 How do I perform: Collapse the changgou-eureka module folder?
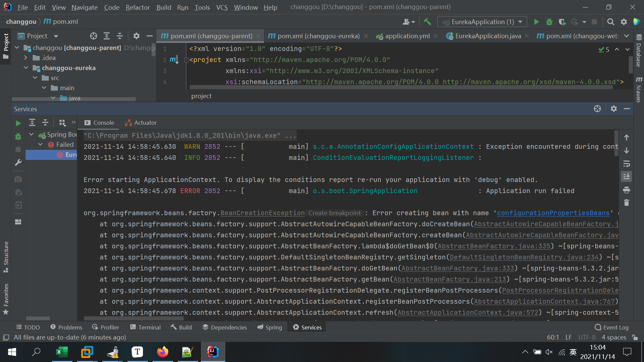point(26,68)
